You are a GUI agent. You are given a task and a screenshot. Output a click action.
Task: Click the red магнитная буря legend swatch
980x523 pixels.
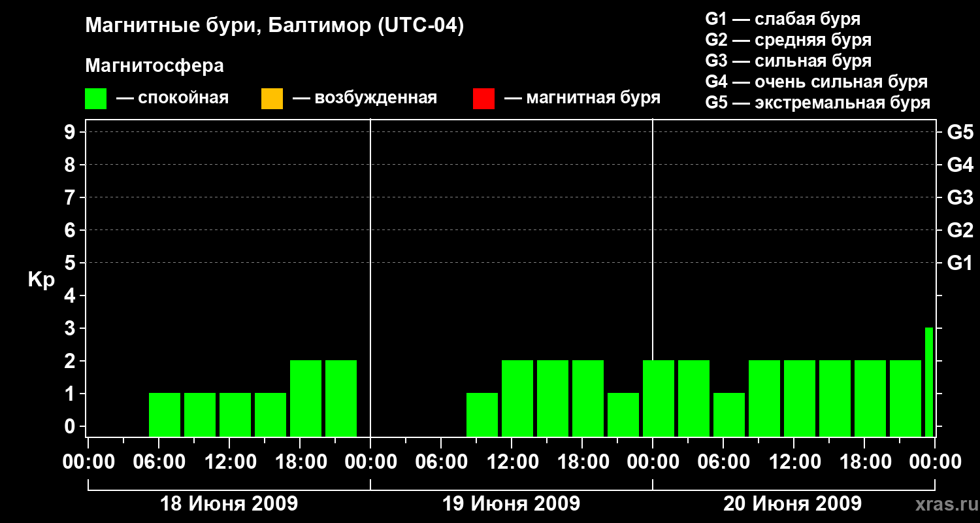point(483,99)
